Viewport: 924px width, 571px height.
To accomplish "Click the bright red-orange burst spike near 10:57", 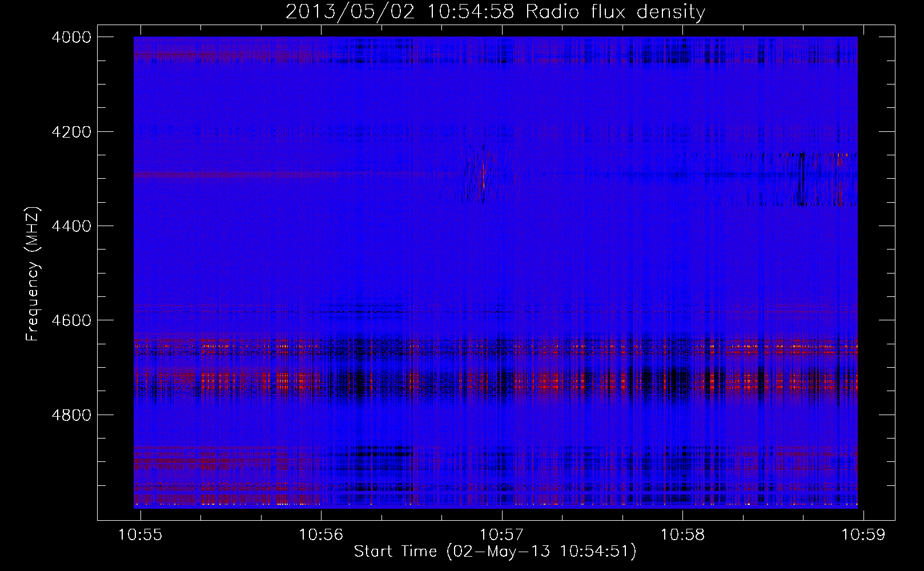I will [x=483, y=176].
